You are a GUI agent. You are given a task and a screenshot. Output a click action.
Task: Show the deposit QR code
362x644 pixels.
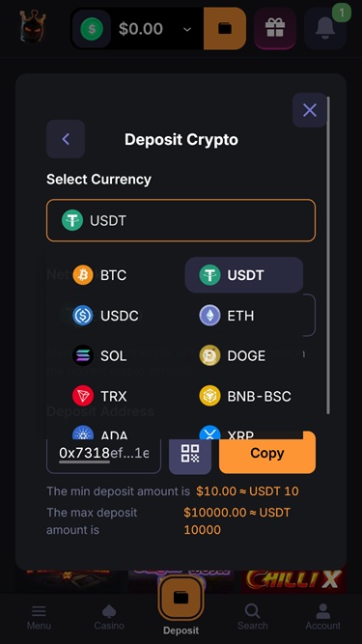(x=190, y=454)
